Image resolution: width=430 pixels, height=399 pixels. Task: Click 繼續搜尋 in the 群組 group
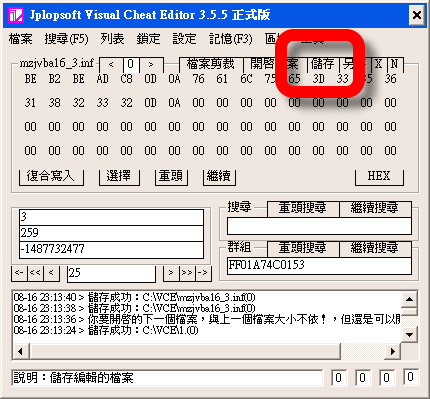pos(375,248)
